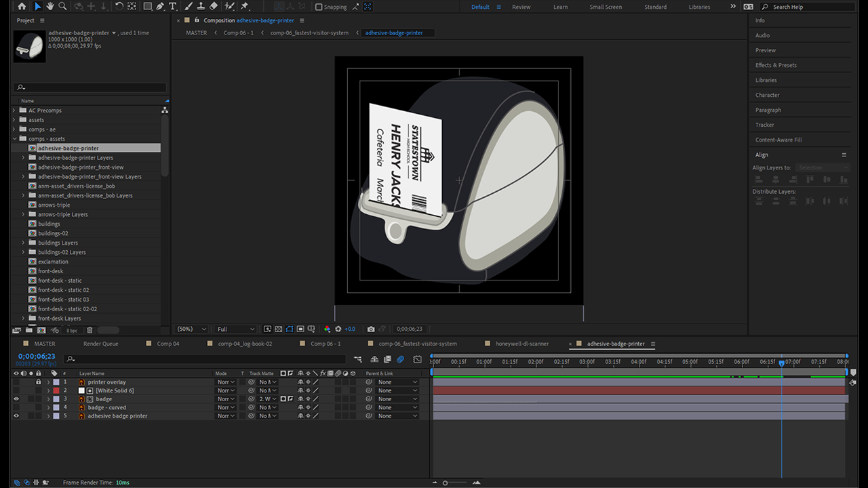Click the layer color label of White Solid 6
The width and height of the screenshot is (868, 488).
pyautogui.click(x=56, y=391)
